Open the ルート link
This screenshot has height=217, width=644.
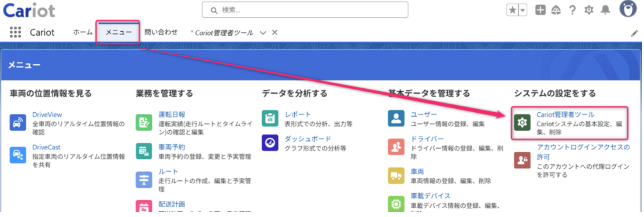168,171
